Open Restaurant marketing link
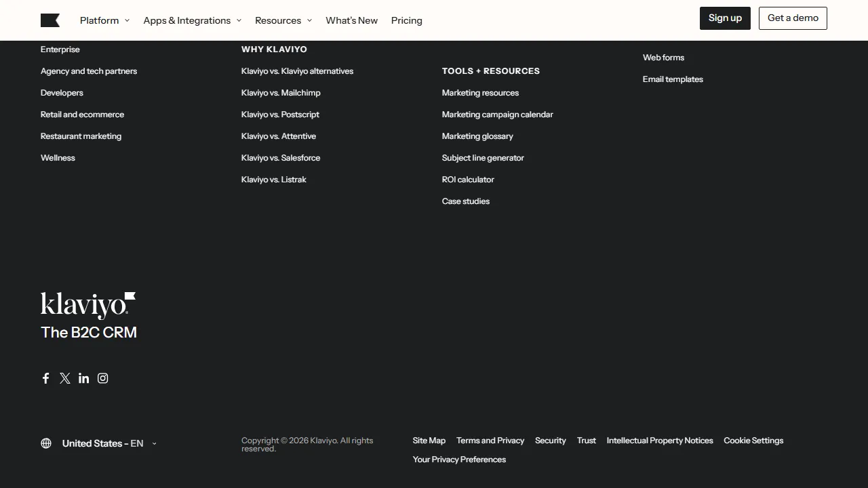868x488 pixels. (x=81, y=136)
